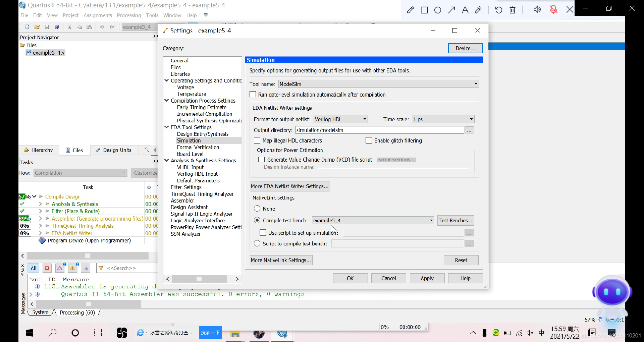This screenshot has width=644, height=342.
Task: Click the annotation undo icon
Action: coord(499,10)
